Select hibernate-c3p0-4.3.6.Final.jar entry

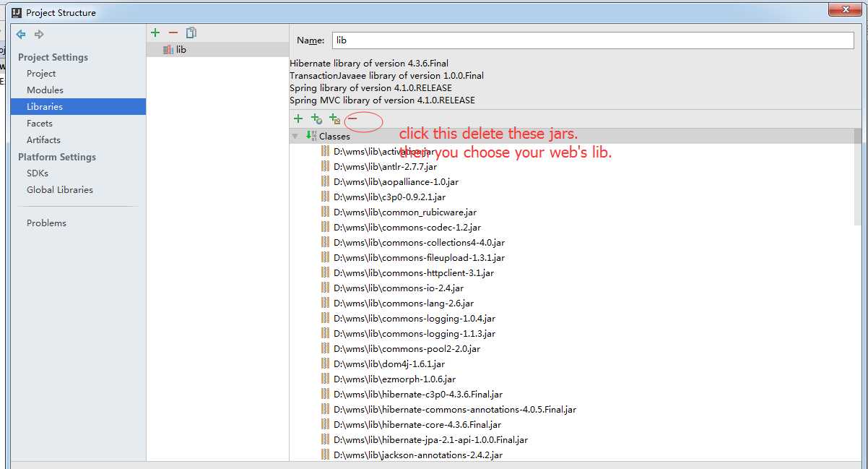click(418, 394)
